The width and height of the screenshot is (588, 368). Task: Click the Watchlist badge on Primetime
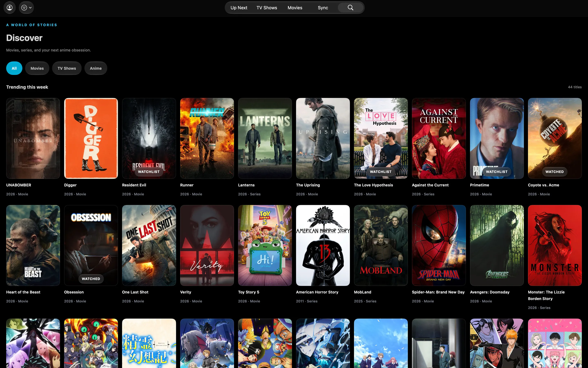(497, 172)
